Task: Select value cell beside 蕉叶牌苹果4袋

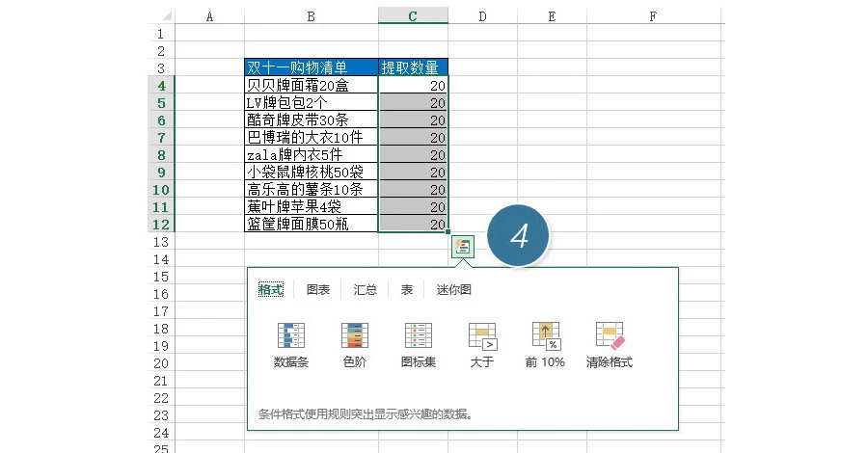Action: pos(413,206)
